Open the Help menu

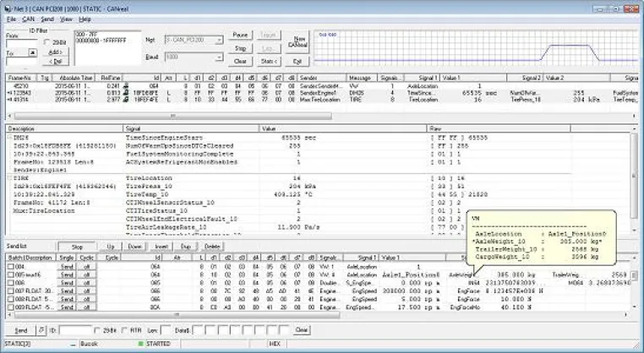(x=85, y=19)
